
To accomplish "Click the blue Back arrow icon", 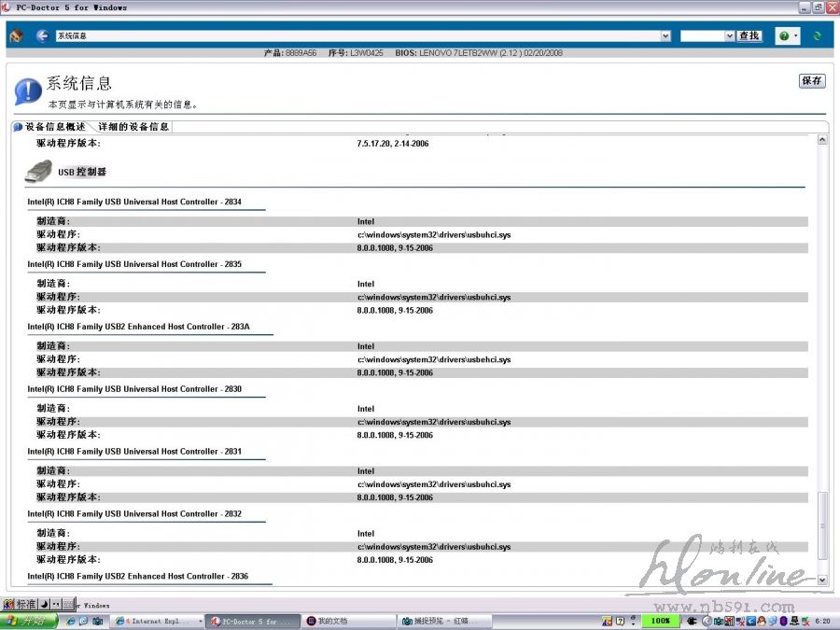I will point(42,36).
